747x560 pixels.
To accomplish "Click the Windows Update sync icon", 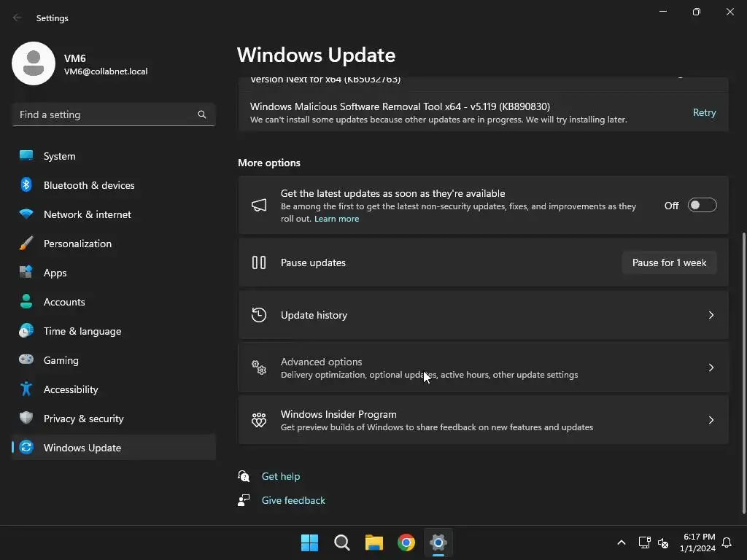I will [26, 447].
